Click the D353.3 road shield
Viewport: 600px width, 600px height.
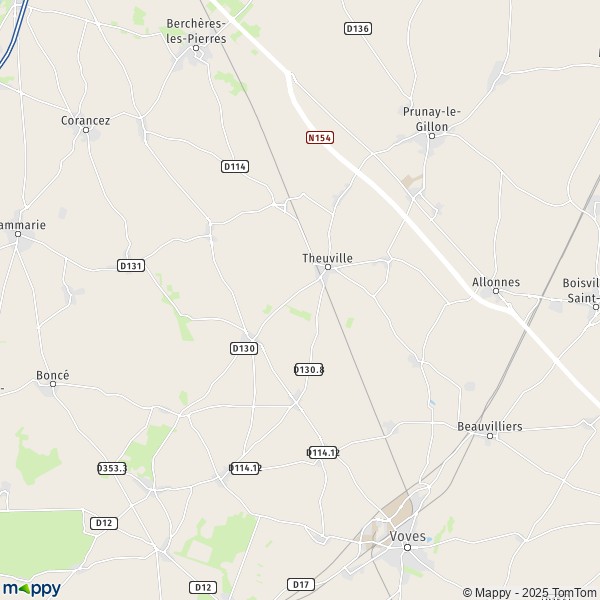coord(112,468)
